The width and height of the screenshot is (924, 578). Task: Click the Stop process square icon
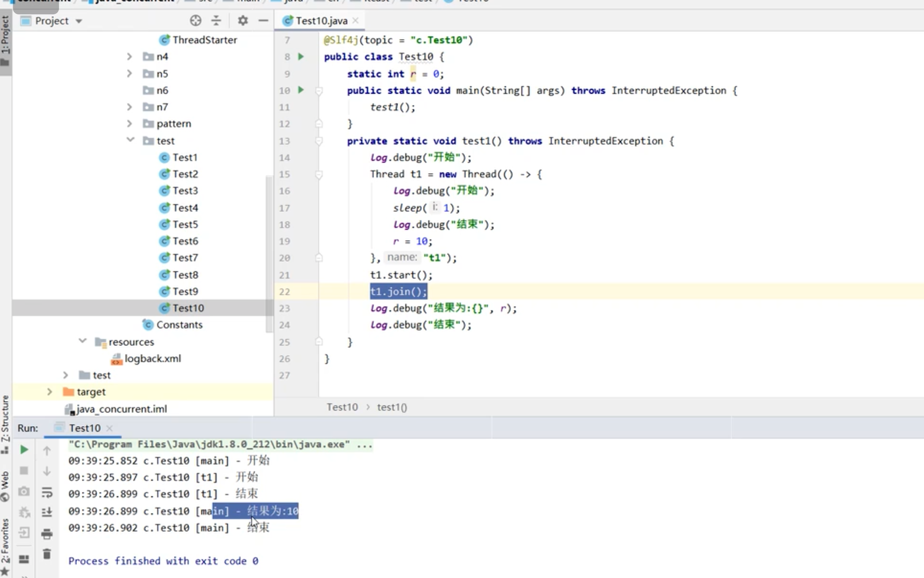(24, 471)
